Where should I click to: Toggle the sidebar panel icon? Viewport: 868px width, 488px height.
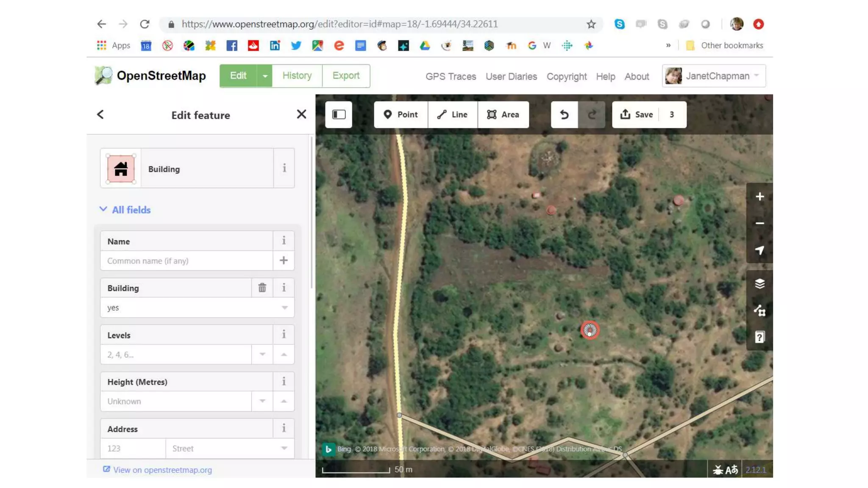coord(338,114)
